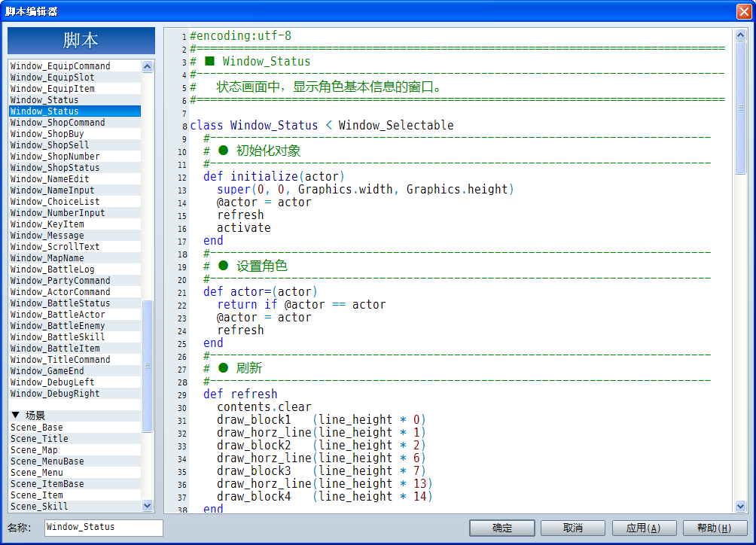Image resolution: width=756 pixels, height=545 pixels.
Task: Click the script list scroll-down arrow
Action: pos(148,506)
